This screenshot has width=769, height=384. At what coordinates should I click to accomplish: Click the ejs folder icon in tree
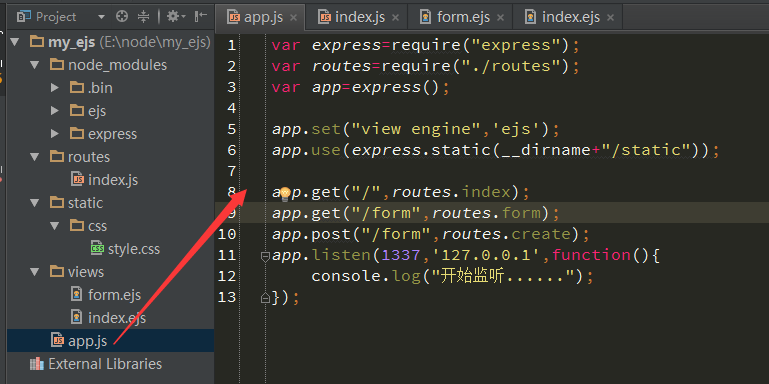pyautogui.click(x=77, y=110)
